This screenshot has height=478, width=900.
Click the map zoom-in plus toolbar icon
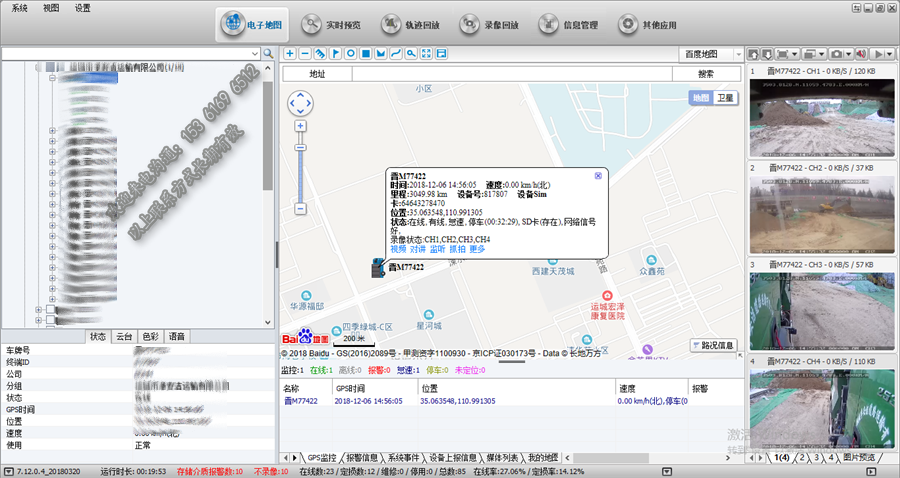tap(290, 53)
